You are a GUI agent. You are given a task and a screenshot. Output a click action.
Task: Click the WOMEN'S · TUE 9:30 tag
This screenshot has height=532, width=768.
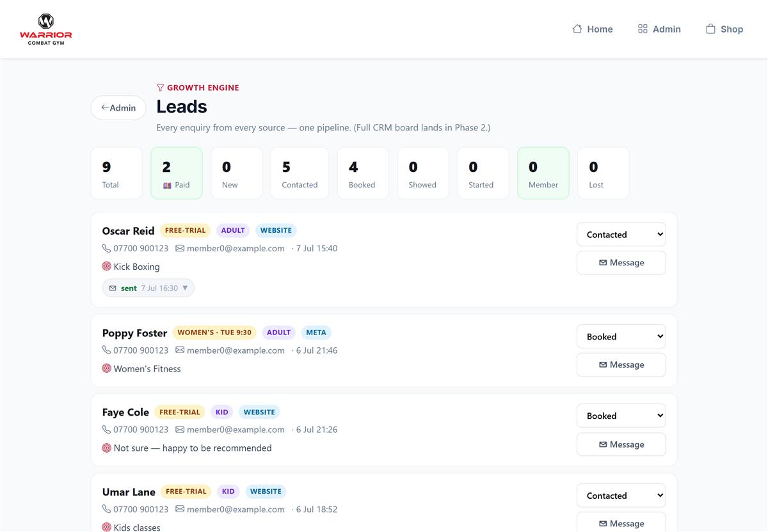tap(214, 332)
